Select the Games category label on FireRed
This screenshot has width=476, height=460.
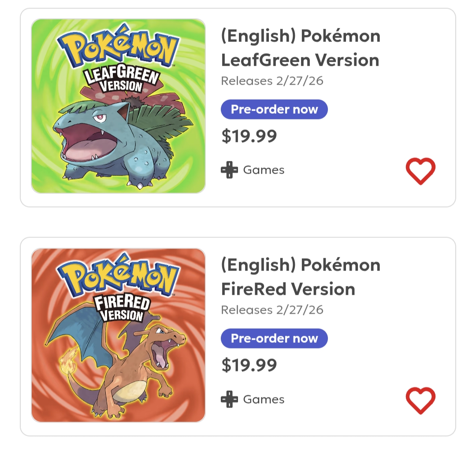[264, 400]
